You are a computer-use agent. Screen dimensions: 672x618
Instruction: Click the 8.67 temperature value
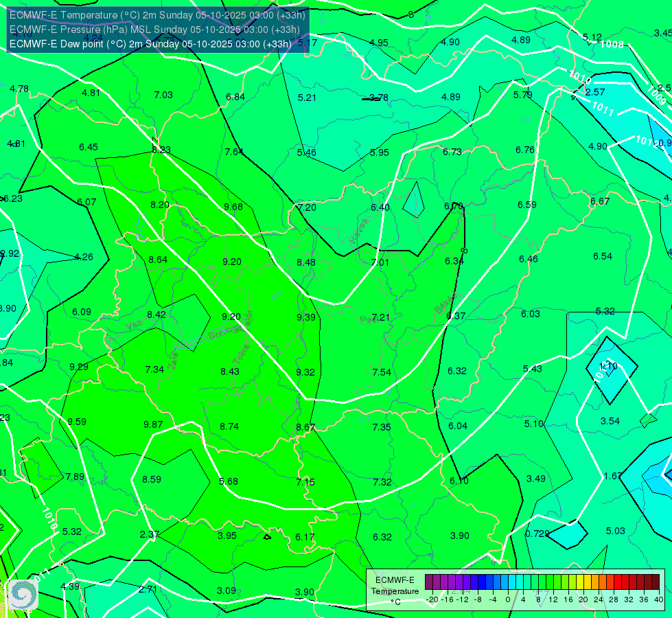tap(305, 427)
